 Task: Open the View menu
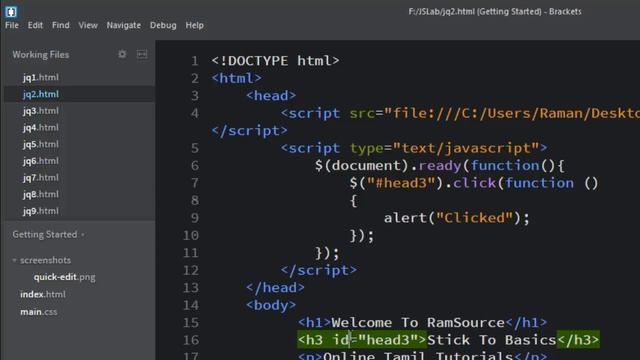coord(88,25)
